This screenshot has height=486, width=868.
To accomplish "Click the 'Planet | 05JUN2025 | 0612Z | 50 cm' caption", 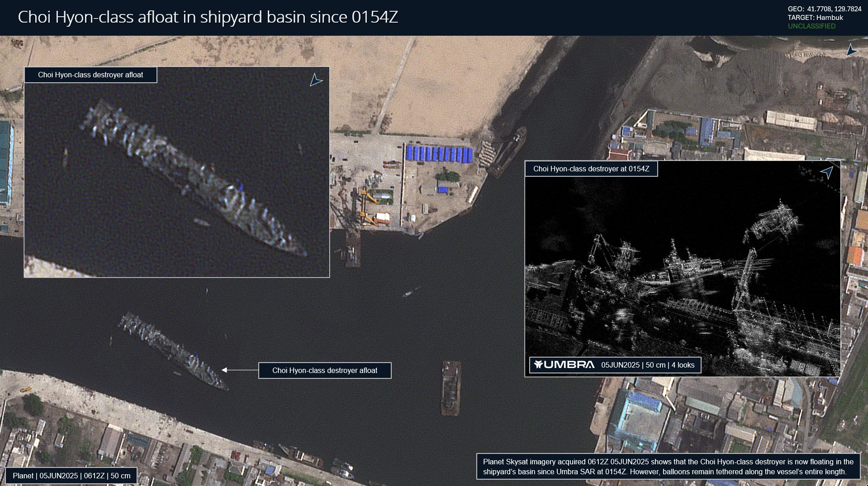I will pos(71,476).
